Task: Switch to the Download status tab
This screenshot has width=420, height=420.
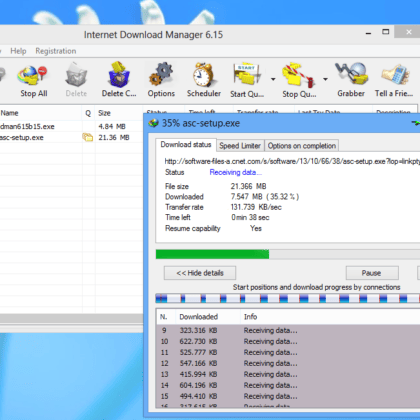Action: tap(186, 145)
